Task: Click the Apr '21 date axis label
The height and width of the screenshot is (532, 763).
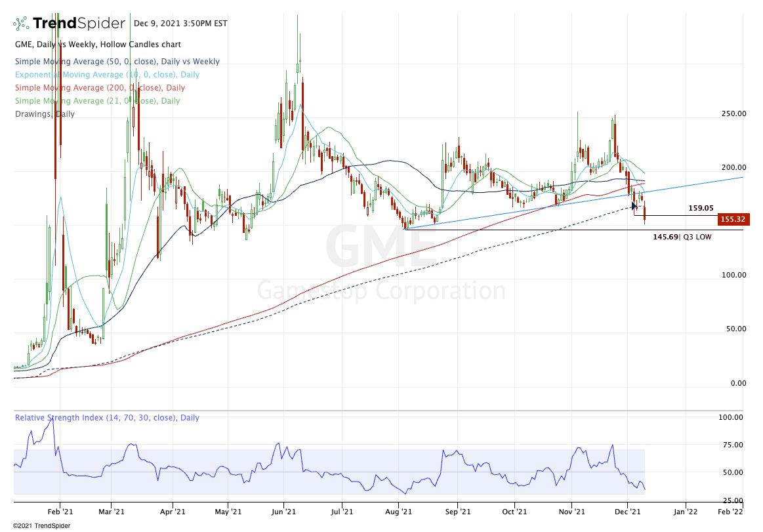Action: [173, 512]
